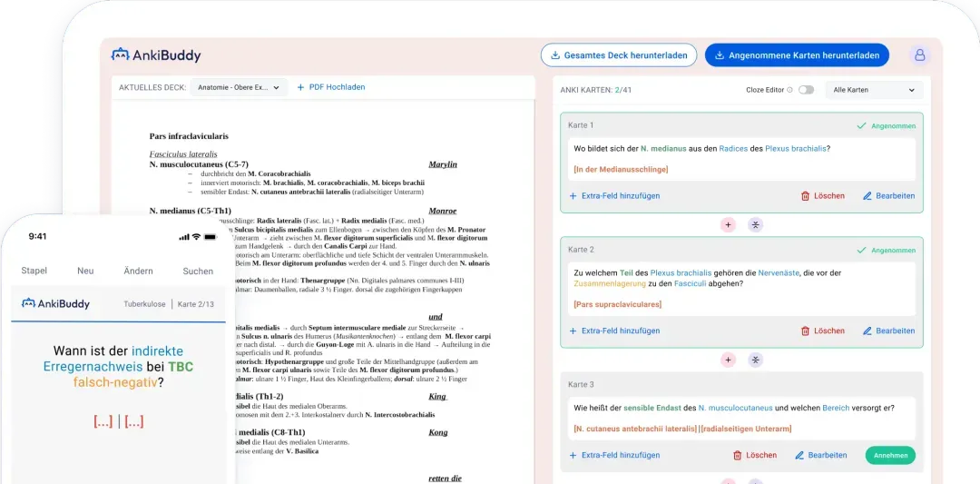Click Löschen on Karte 3
Viewport: 980px width, 484px height.
coord(754,455)
